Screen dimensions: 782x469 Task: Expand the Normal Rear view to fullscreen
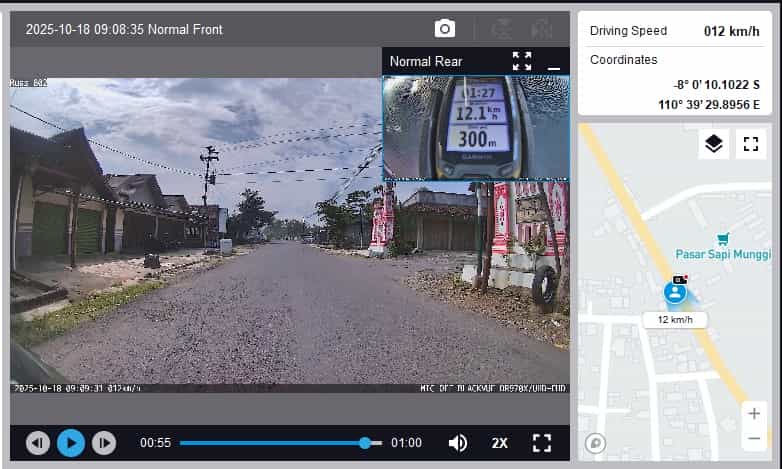(522, 61)
